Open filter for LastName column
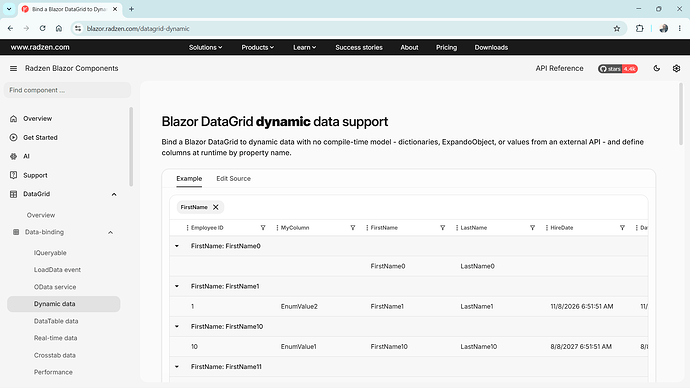This screenshot has width=690, height=388. pos(532,228)
